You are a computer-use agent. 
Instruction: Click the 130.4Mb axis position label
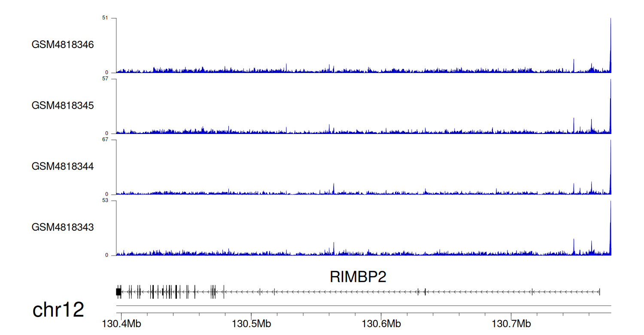[121, 323]
